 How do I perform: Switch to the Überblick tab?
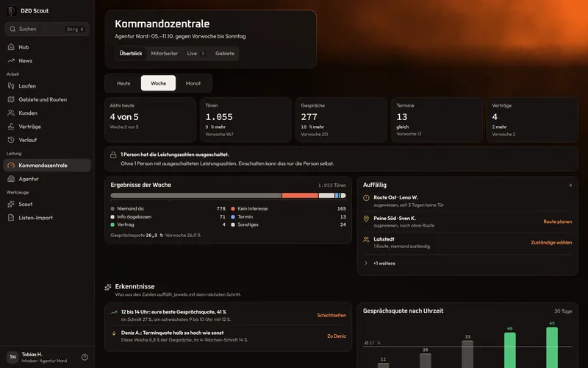[x=131, y=53]
